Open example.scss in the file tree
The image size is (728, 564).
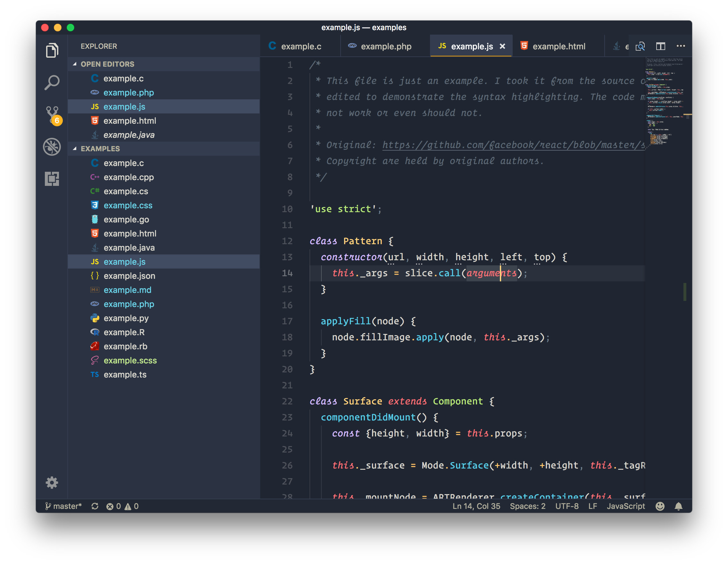coord(130,360)
